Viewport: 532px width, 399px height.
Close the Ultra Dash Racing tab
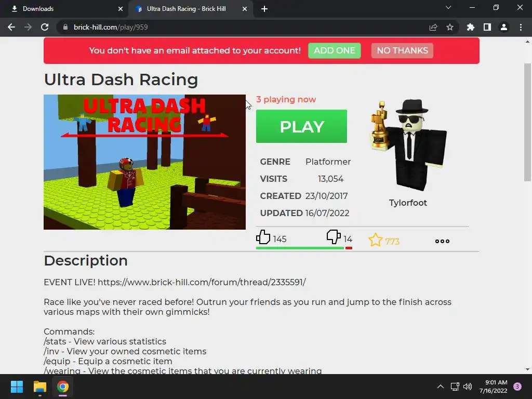(x=245, y=9)
